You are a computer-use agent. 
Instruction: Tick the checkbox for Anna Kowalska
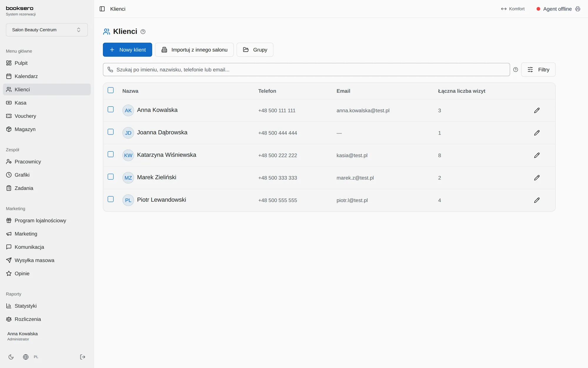[x=111, y=109]
